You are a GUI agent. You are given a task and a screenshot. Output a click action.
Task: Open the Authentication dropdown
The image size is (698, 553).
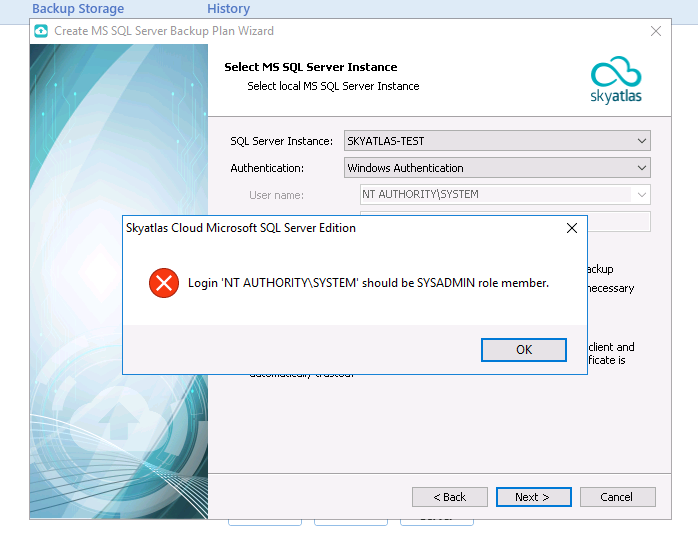pos(497,168)
